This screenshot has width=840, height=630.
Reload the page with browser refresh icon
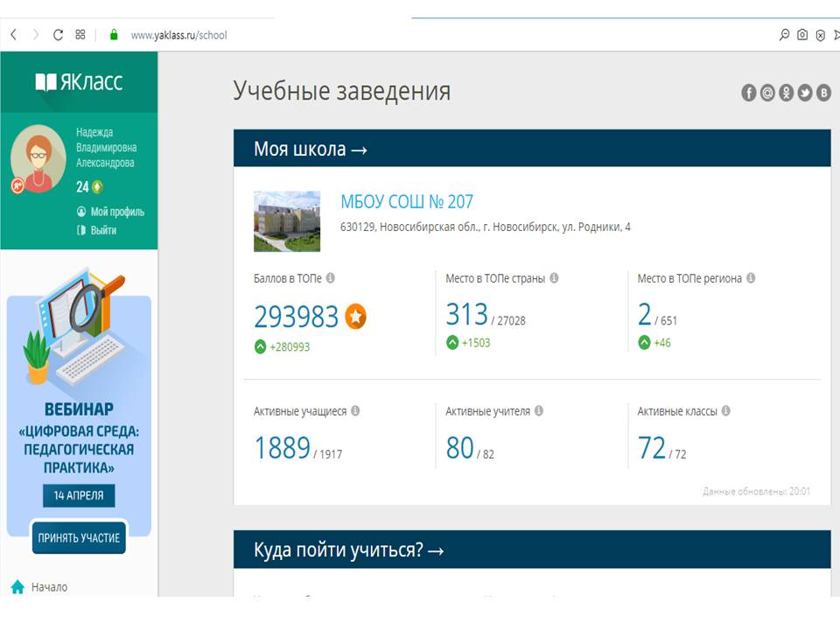(58, 35)
